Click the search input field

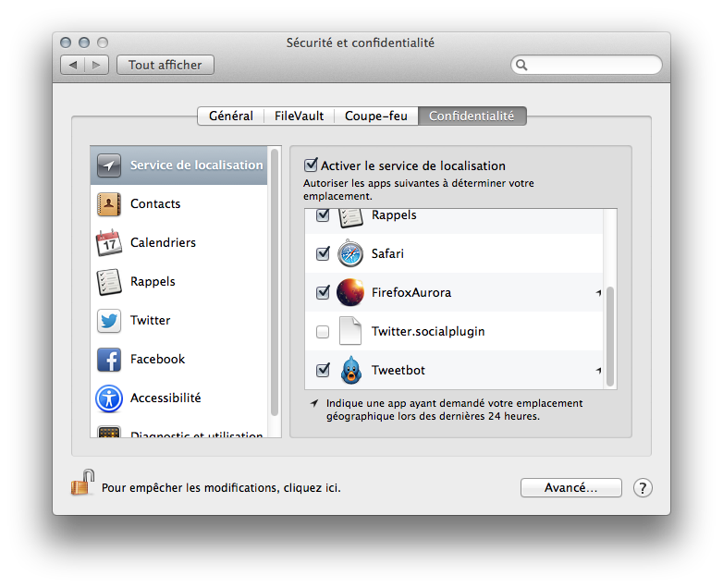pyautogui.click(x=586, y=65)
